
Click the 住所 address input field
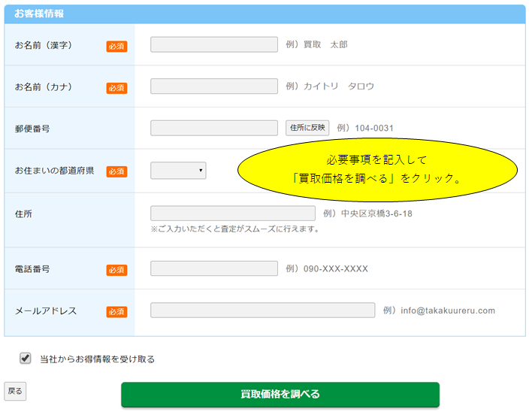[x=233, y=214]
